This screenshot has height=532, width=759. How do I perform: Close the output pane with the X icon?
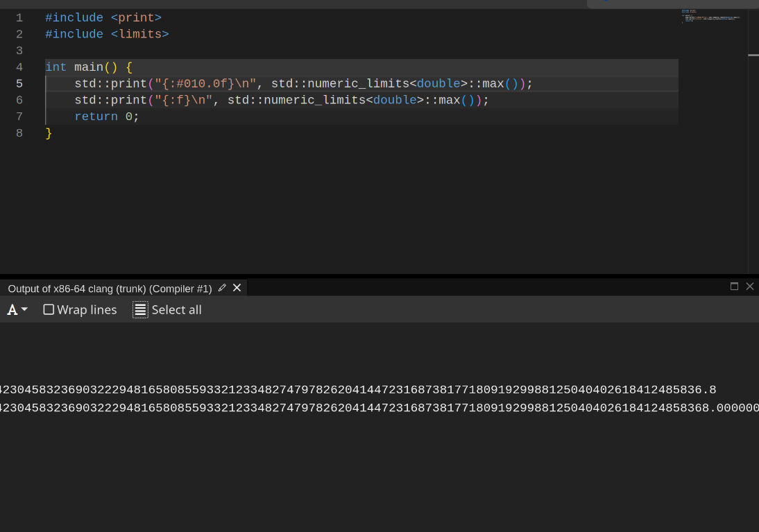coord(750,286)
